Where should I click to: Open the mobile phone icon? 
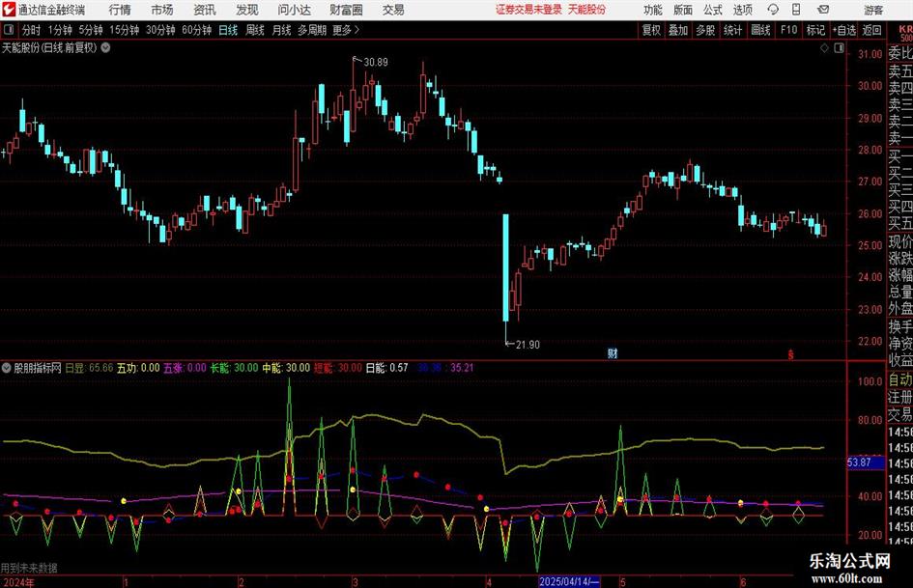[796, 10]
